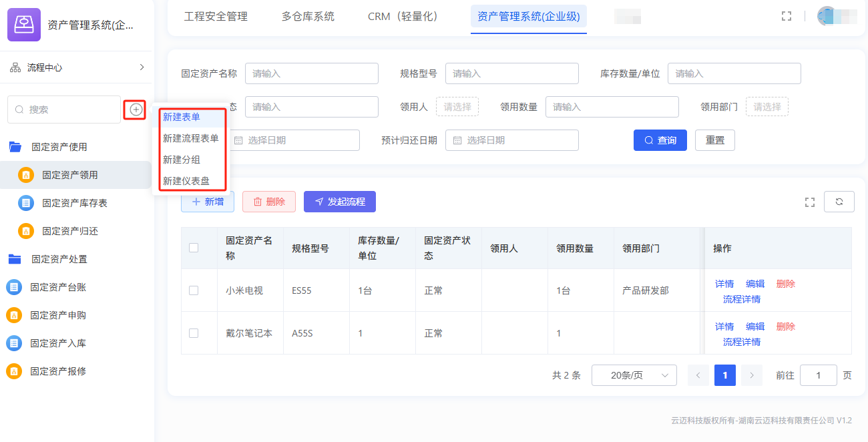Check the 戴尔笔记本 row checkbox
The image size is (868, 442).
pos(194,333)
